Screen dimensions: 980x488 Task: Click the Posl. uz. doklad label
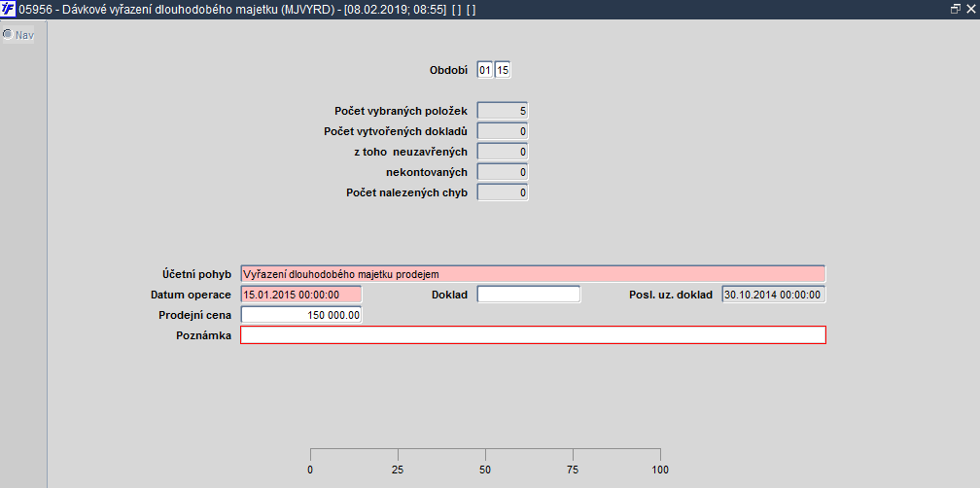point(671,295)
